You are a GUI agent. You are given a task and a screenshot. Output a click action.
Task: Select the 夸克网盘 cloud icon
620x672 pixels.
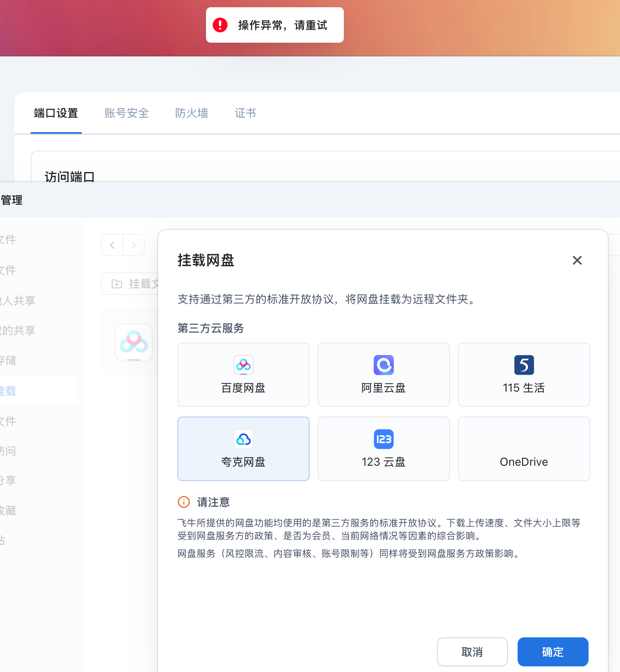tap(243, 439)
